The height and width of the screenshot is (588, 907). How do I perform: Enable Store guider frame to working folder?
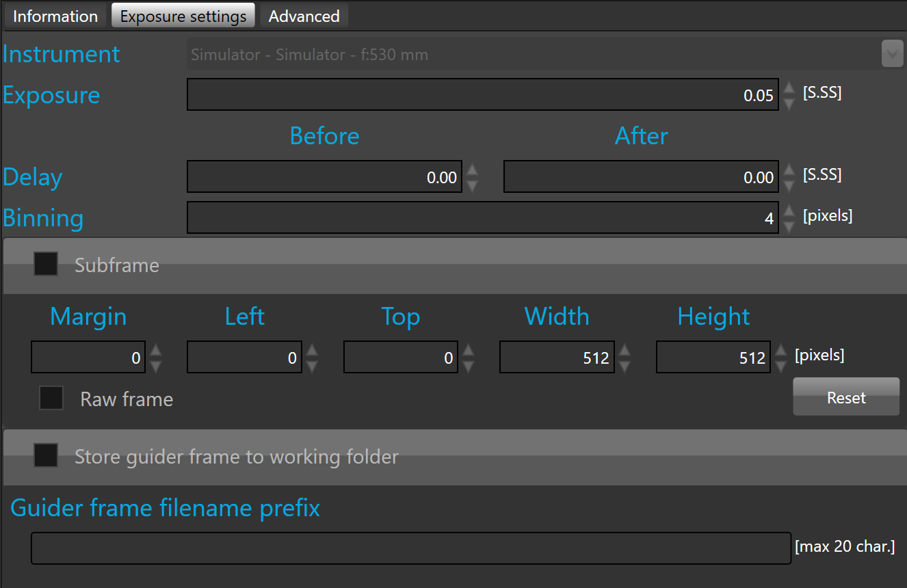tap(46, 456)
